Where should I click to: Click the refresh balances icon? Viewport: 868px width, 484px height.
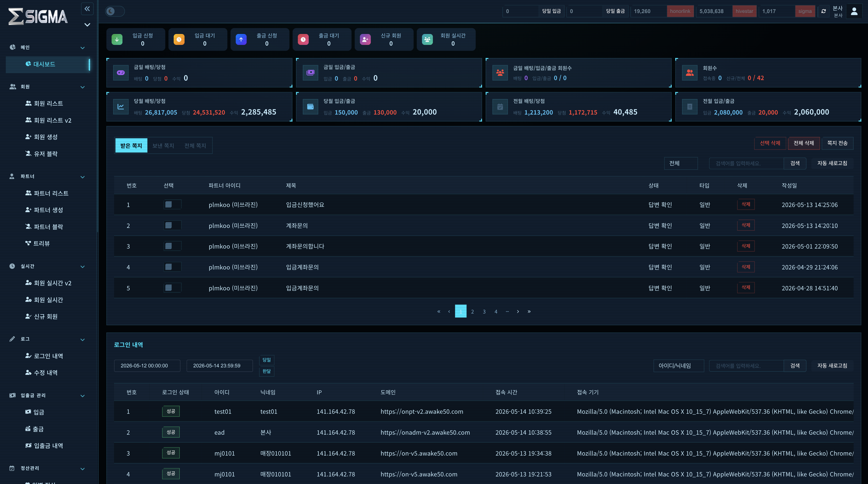tap(823, 11)
